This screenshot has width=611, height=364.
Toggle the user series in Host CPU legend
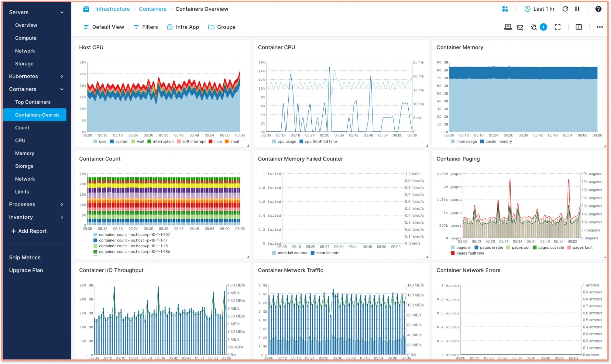coord(100,141)
